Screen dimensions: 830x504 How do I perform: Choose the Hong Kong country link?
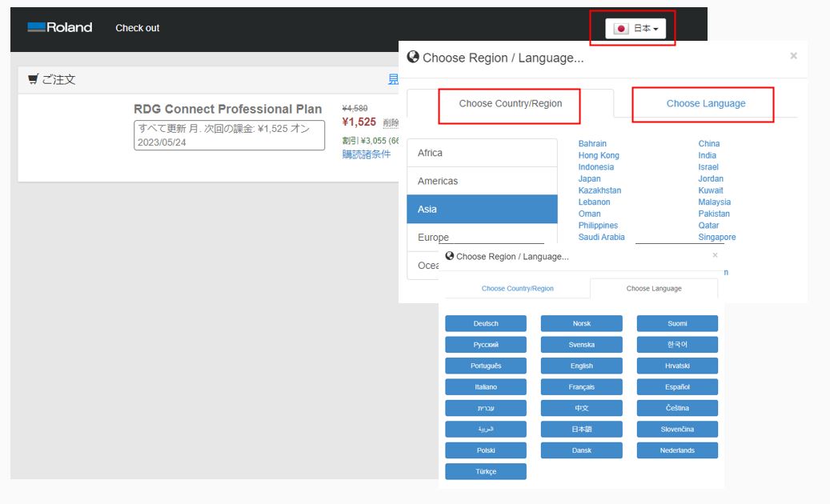tap(599, 155)
